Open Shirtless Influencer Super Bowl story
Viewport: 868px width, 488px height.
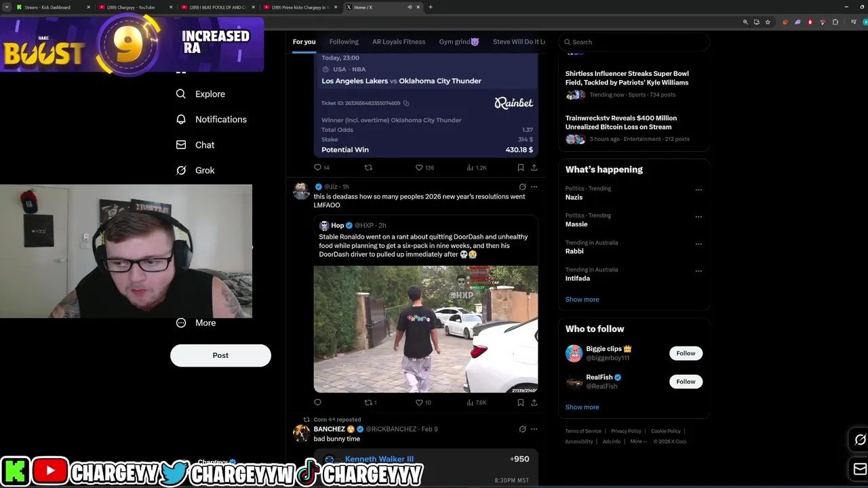tap(627, 78)
